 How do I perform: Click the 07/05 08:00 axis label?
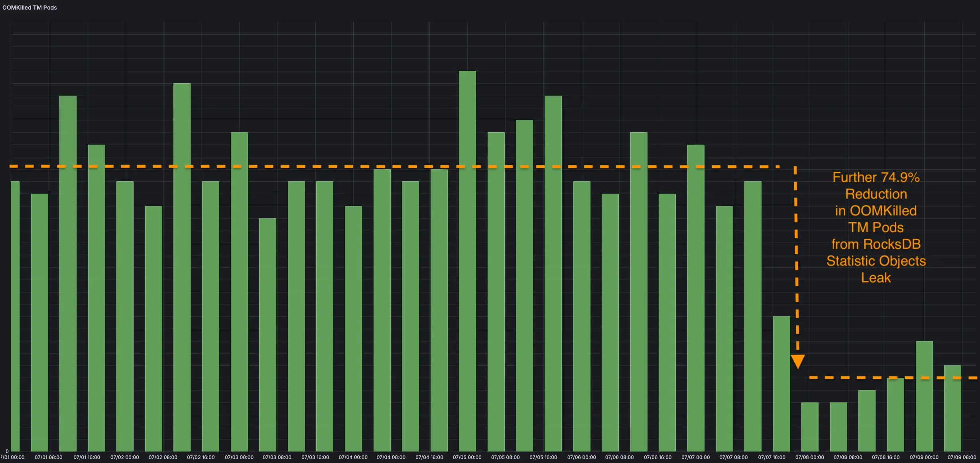pyautogui.click(x=506, y=457)
